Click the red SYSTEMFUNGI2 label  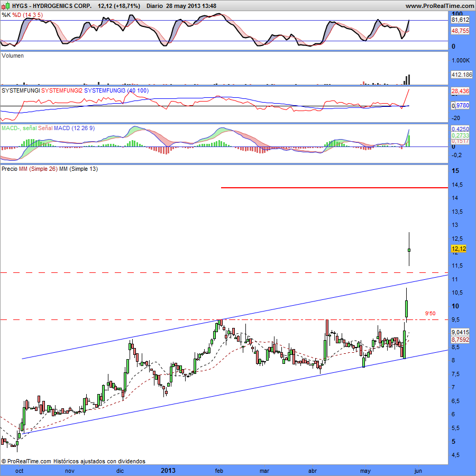pyautogui.click(x=62, y=90)
